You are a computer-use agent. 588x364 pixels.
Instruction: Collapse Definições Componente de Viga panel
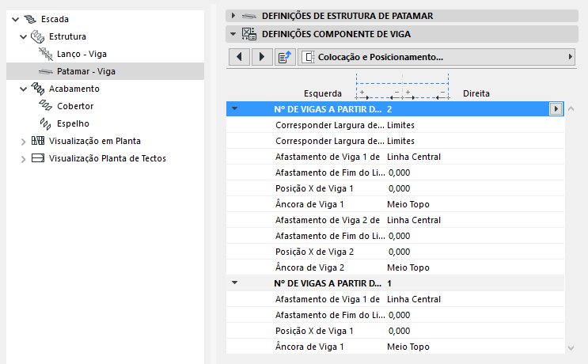[x=233, y=34]
